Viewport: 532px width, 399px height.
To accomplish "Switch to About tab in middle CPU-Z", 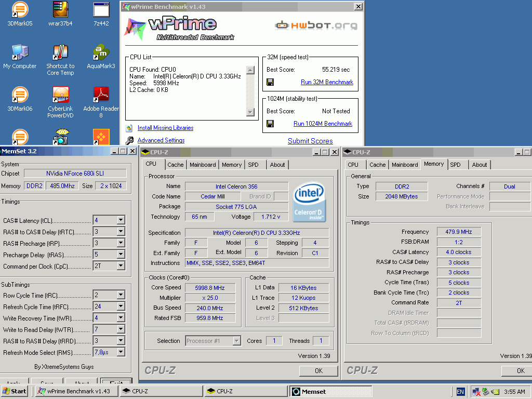I will click(x=277, y=165).
